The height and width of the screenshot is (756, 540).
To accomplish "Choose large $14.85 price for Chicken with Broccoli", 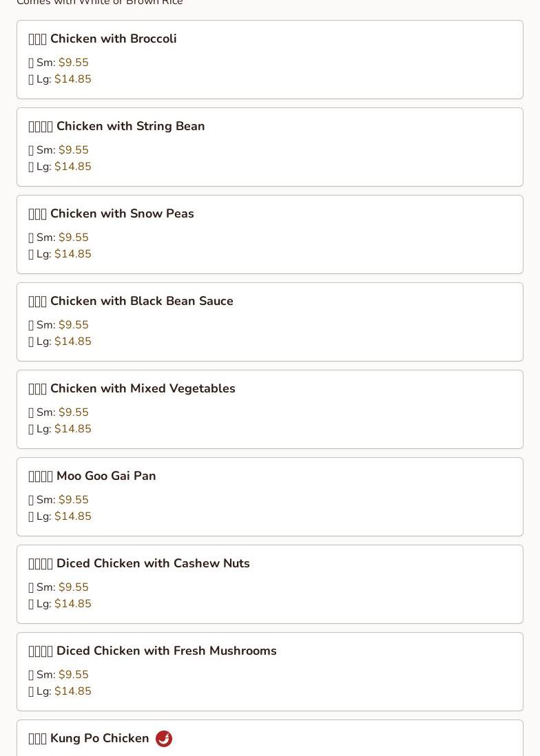I will 73,79.
